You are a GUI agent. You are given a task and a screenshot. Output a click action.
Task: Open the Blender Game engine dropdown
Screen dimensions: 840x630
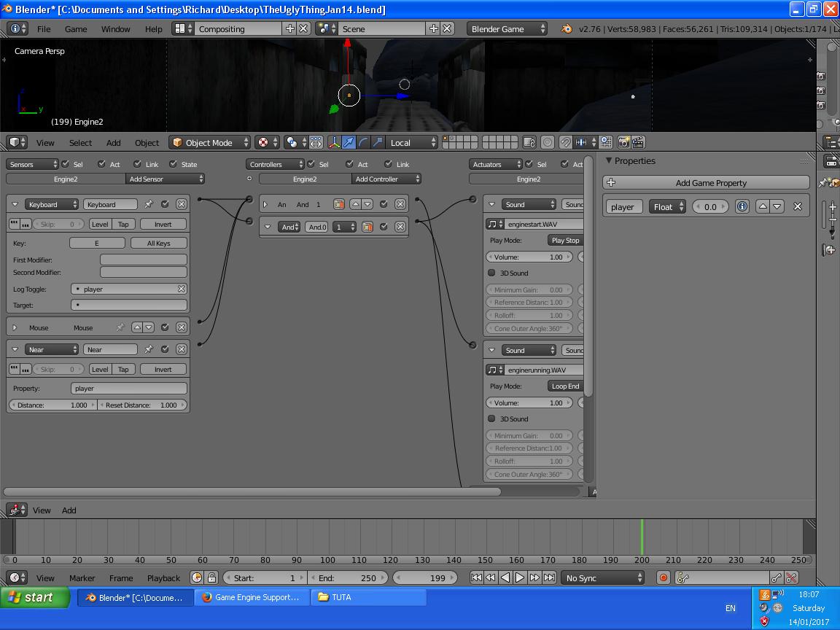(507, 29)
